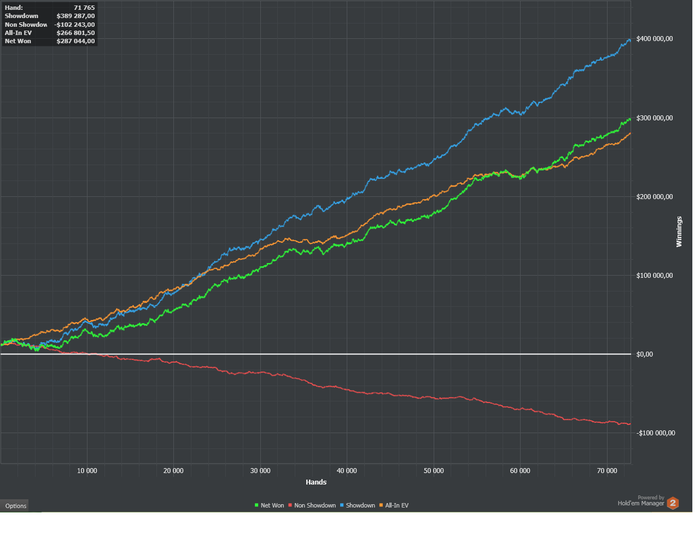Select the Net Won value $287 044,00
The width and height of the screenshot is (700, 560).
[76, 41]
